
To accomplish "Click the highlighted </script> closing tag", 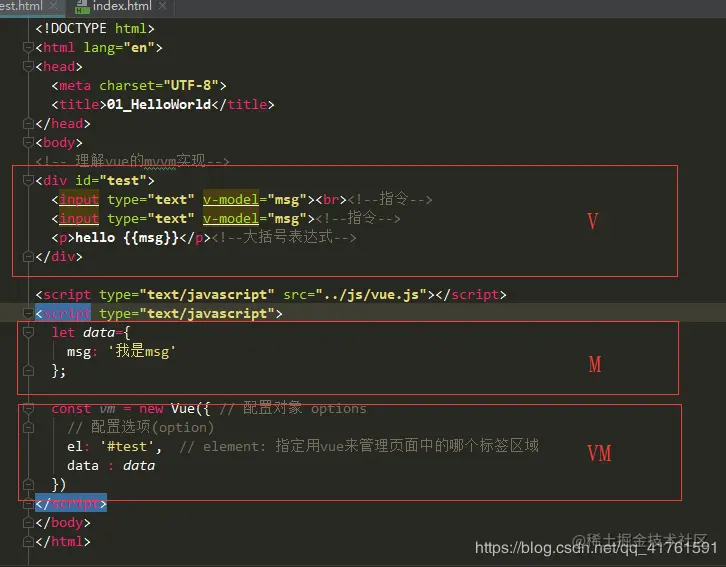I will pyautogui.click(x=71, y=504).
